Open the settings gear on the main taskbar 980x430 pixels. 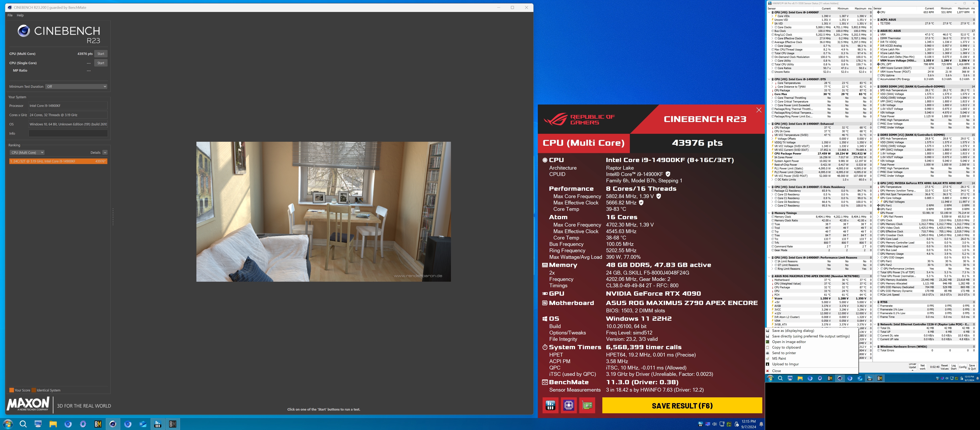pos(83,424)
